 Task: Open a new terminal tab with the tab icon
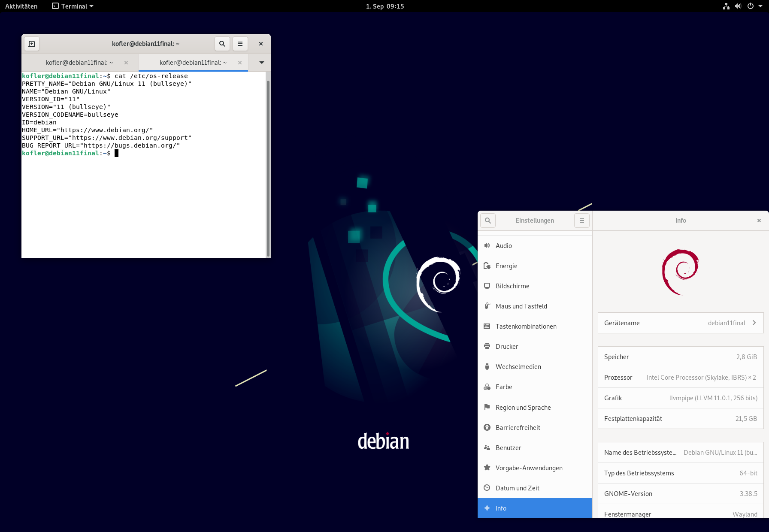point(31,43)
